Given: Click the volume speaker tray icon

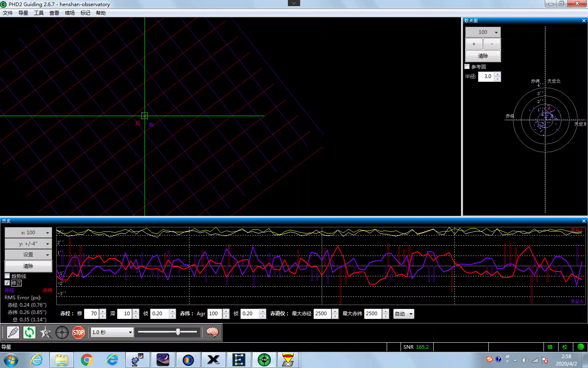Looking at the screenshot, I should (525, 360).
